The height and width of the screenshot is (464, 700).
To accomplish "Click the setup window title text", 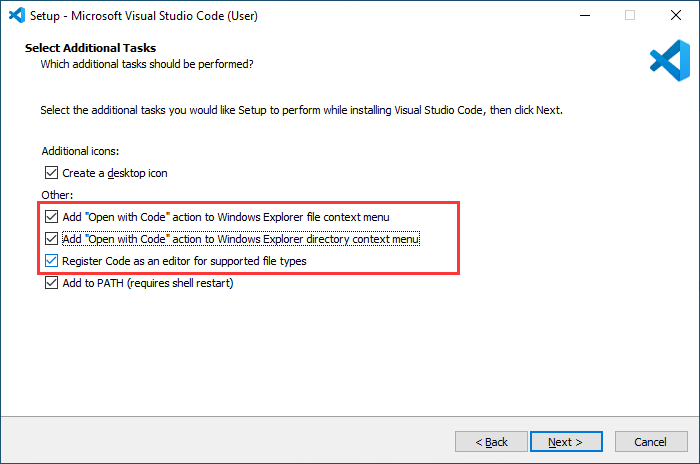I will point(144,16).
